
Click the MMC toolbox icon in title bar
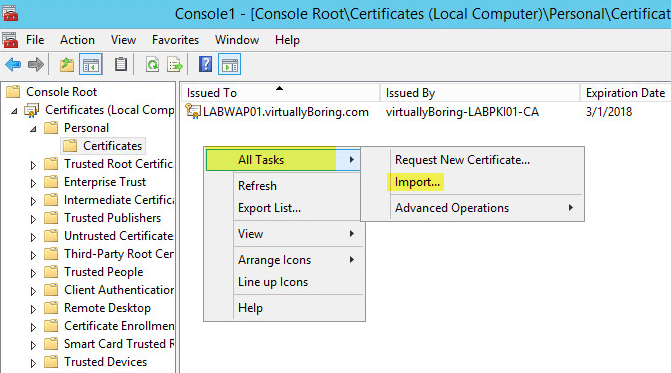click(x=10, y=13)
